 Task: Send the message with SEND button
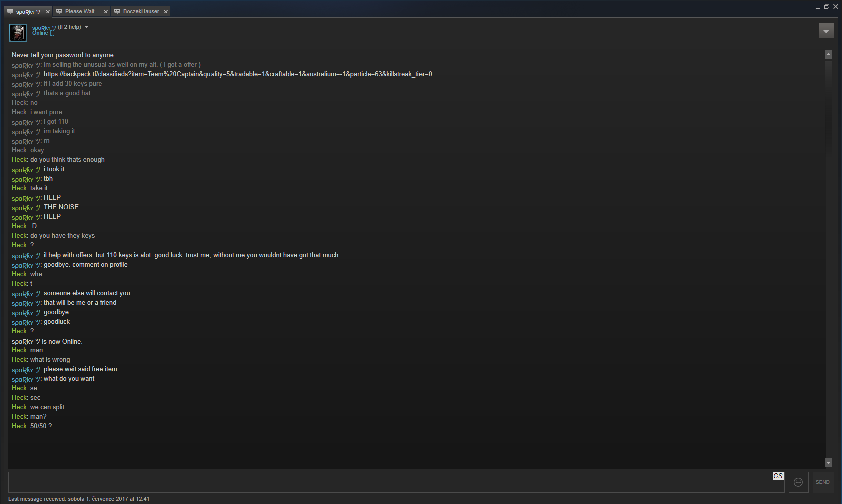point(823,482)
